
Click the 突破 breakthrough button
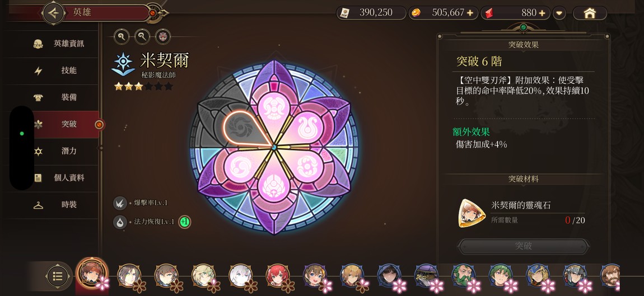[x=523, y=246]
